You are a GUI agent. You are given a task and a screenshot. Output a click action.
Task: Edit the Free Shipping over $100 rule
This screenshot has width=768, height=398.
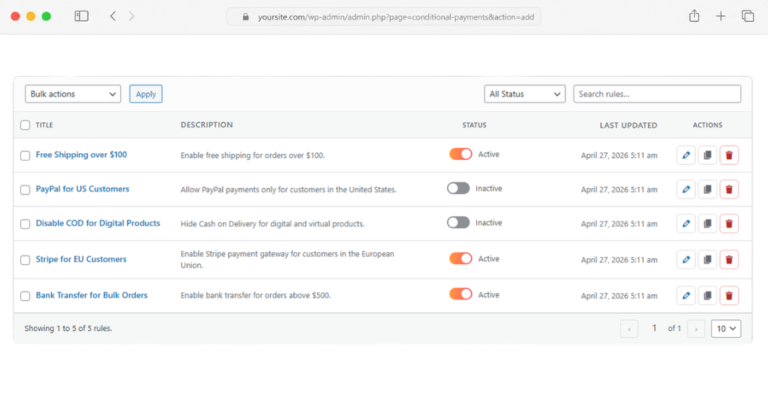coord(686,155)
